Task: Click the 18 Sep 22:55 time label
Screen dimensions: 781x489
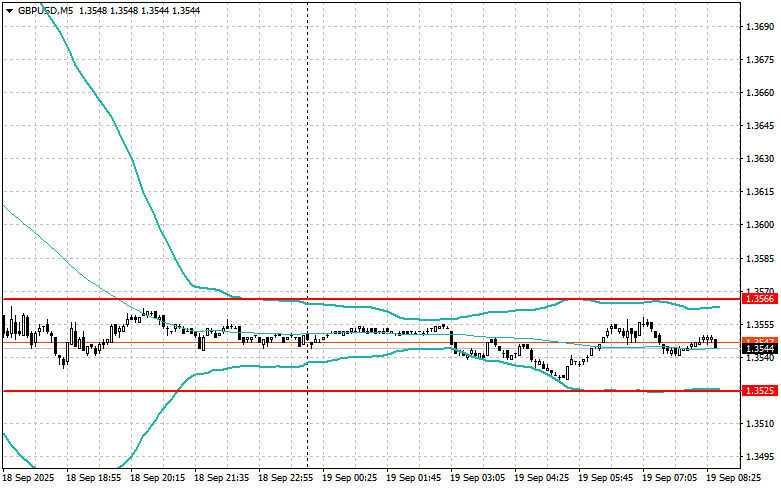Action: (285, 478)
